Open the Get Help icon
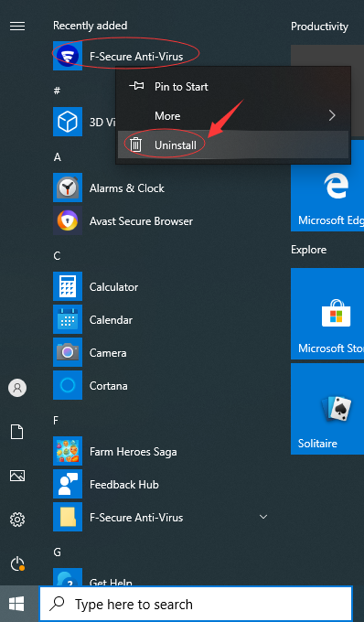Image resolution: width=364 pixels, height=622 pixels. [68, 577]
